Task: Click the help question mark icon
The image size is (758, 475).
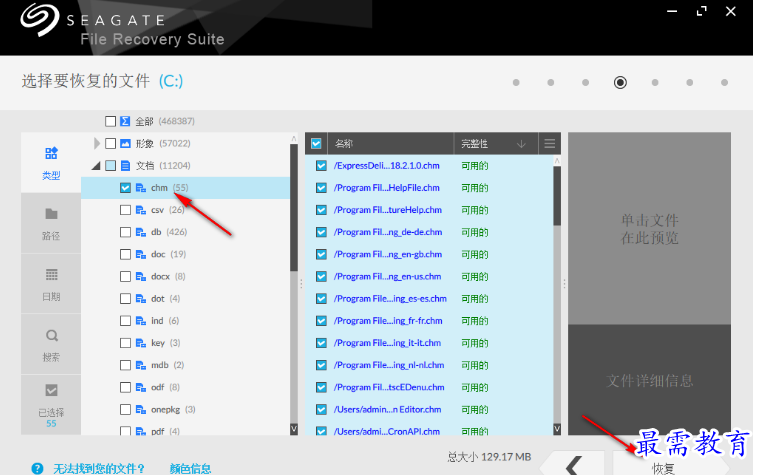Action: tap(37, 469)
